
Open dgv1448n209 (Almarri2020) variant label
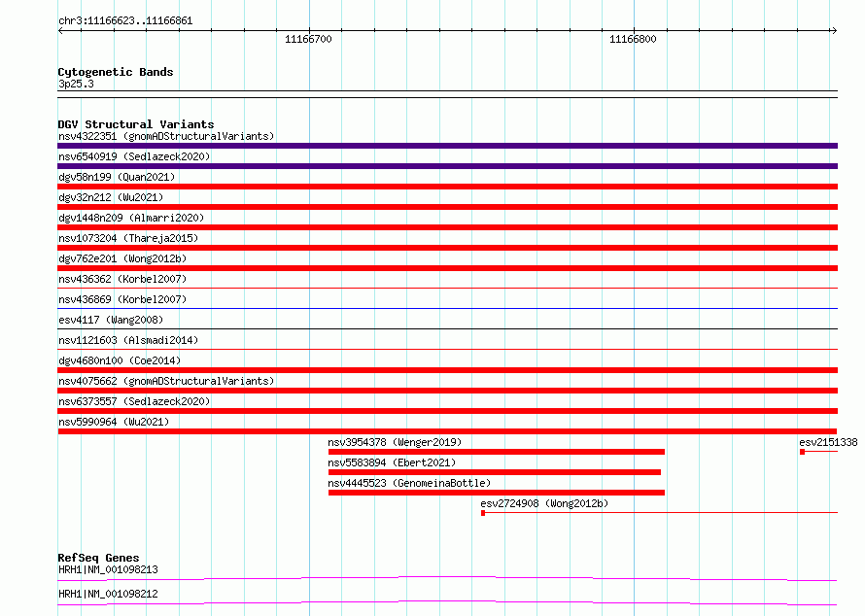tap(131, 218)
